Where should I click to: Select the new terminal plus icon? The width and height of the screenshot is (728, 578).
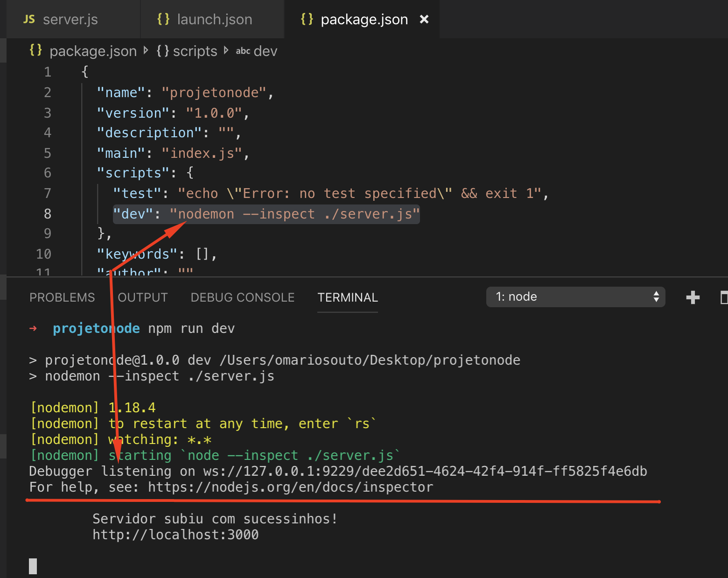tap(693, 297)
